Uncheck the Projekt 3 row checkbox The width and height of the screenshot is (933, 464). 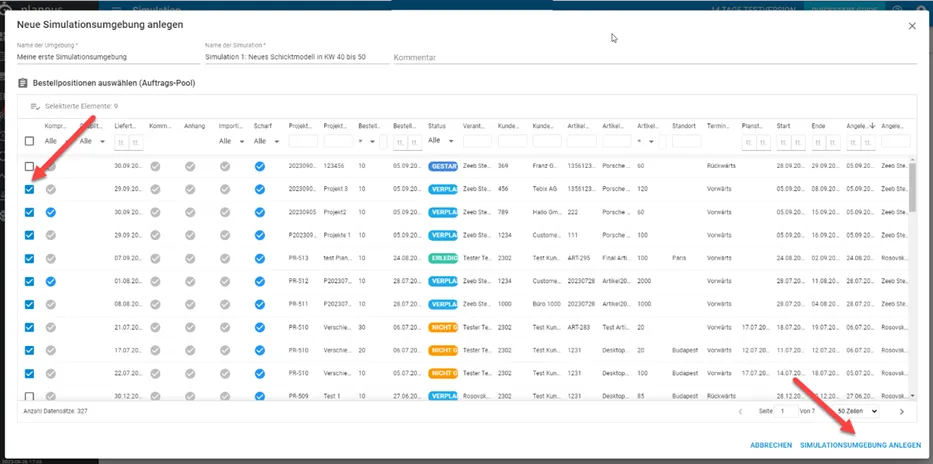pos(29,189)
